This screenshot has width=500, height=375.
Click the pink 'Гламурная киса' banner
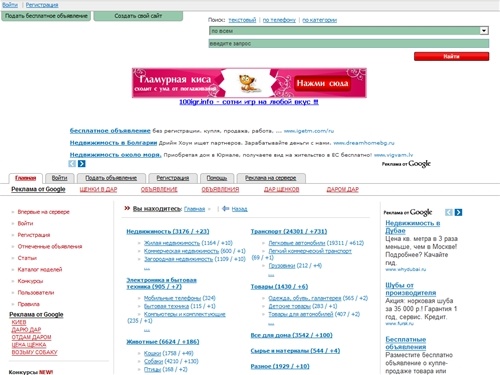point(249,83)
